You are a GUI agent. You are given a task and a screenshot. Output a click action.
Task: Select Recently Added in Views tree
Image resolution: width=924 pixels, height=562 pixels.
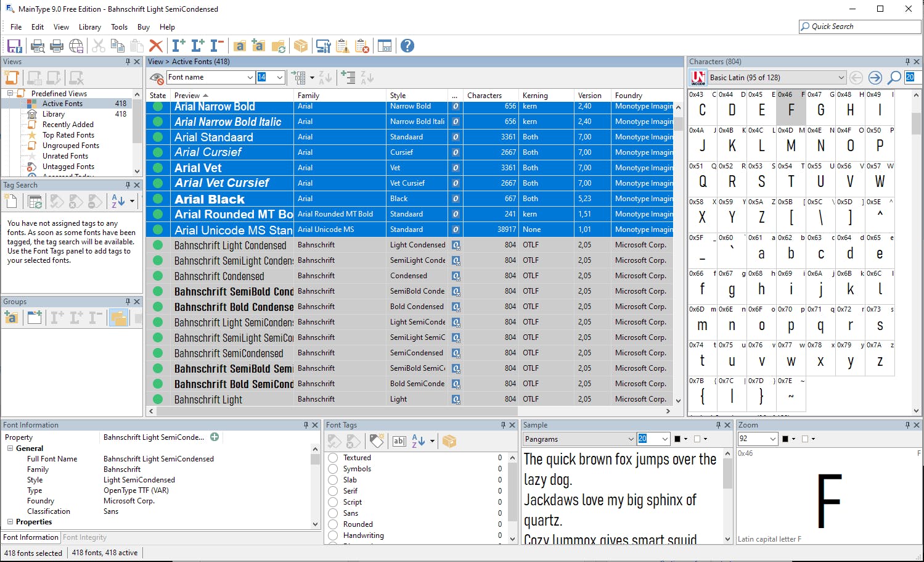68,125
